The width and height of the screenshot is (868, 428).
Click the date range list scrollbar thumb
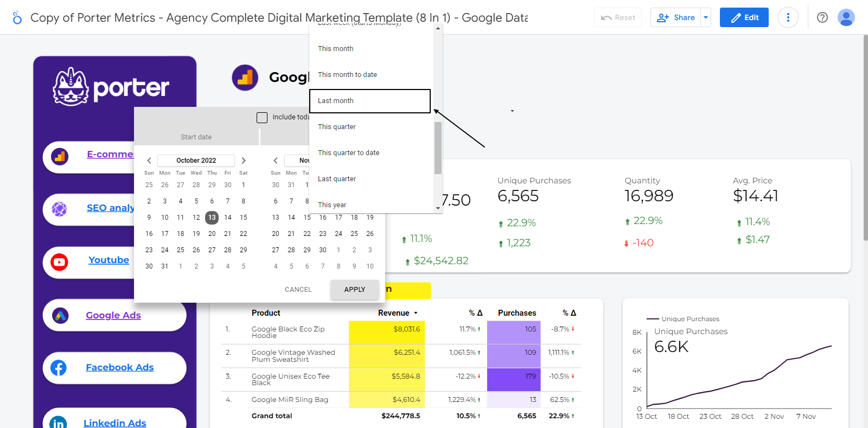point(438,148)
